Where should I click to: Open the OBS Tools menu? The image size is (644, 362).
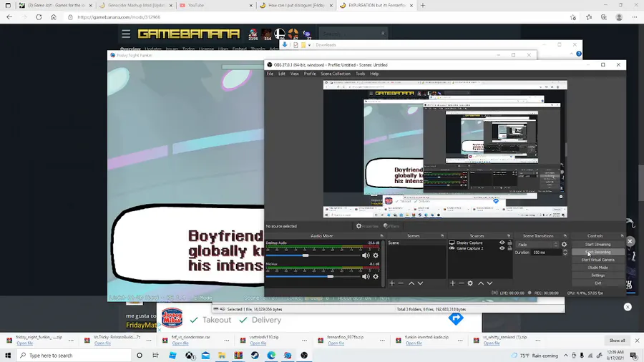click(360, 74)
